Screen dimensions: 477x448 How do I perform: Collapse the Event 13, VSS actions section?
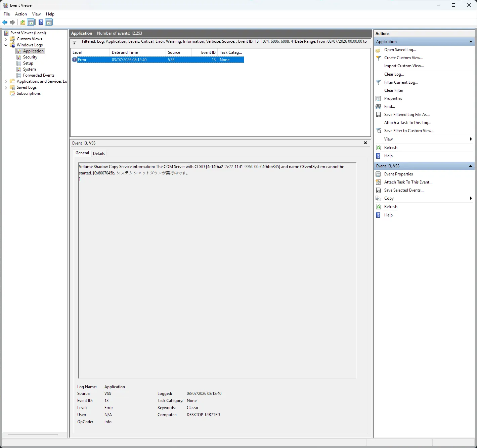point(471,166)
